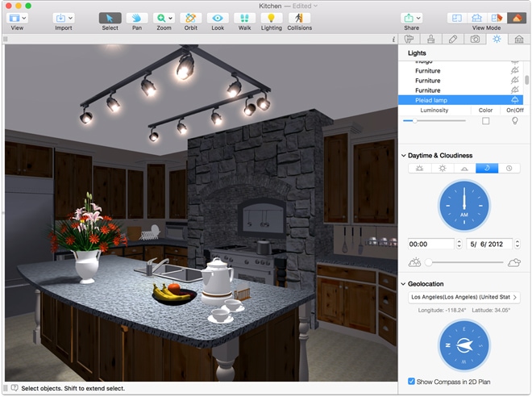The image size is (532, 397).
Task: Open the Los Angeles location dropdown
Action: (x=463, y=297)
